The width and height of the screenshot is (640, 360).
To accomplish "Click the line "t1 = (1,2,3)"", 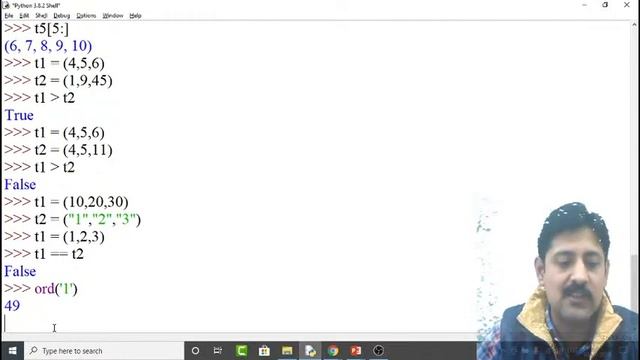I will pos(69,237).
